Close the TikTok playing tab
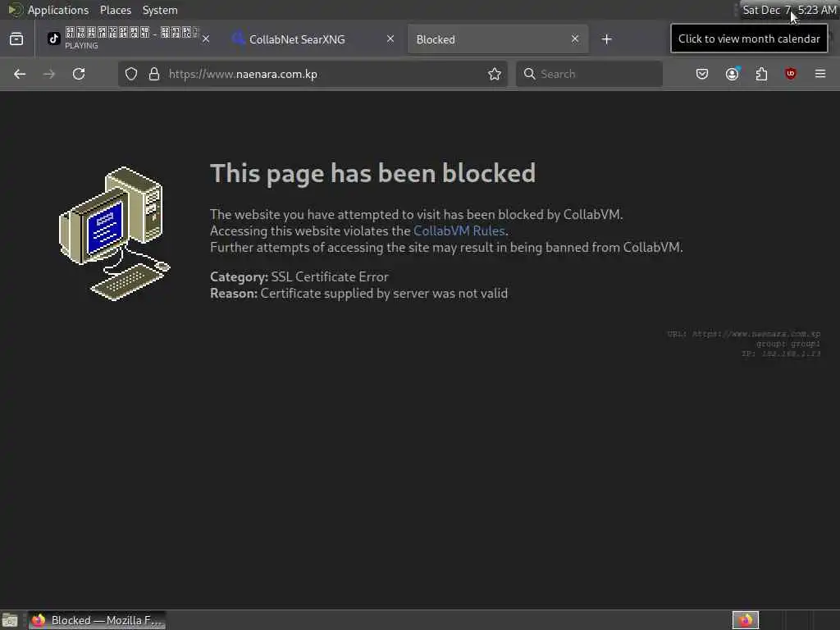840x630 pixels. click(x=206, y=39)
